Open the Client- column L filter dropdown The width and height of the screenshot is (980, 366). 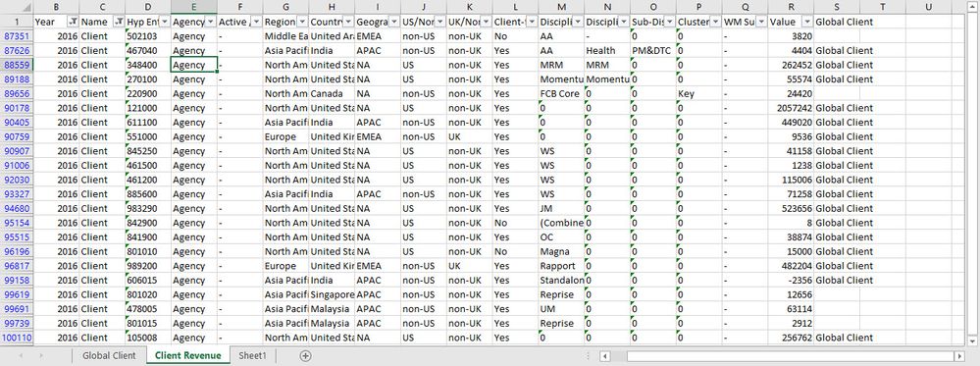click(x=532, y=22)
